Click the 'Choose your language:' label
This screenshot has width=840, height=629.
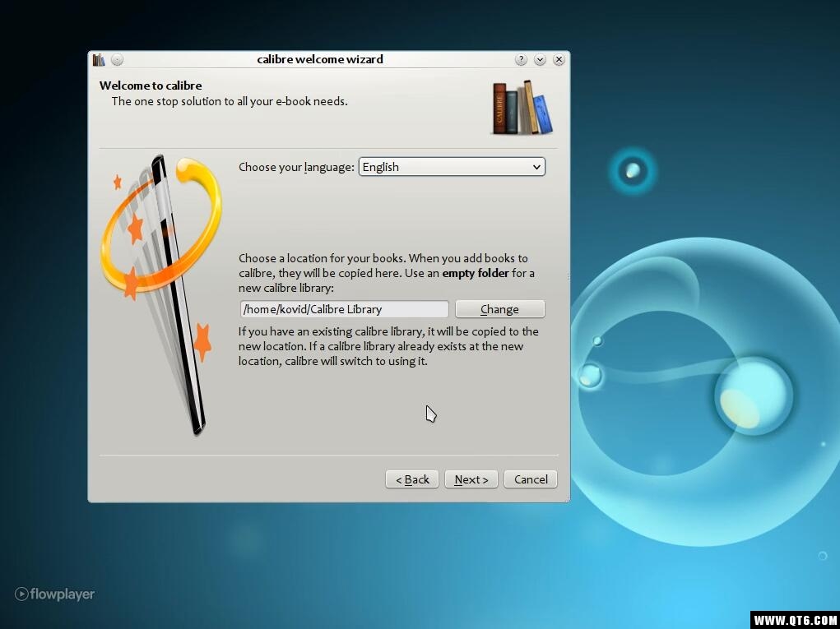click(296, 167)
